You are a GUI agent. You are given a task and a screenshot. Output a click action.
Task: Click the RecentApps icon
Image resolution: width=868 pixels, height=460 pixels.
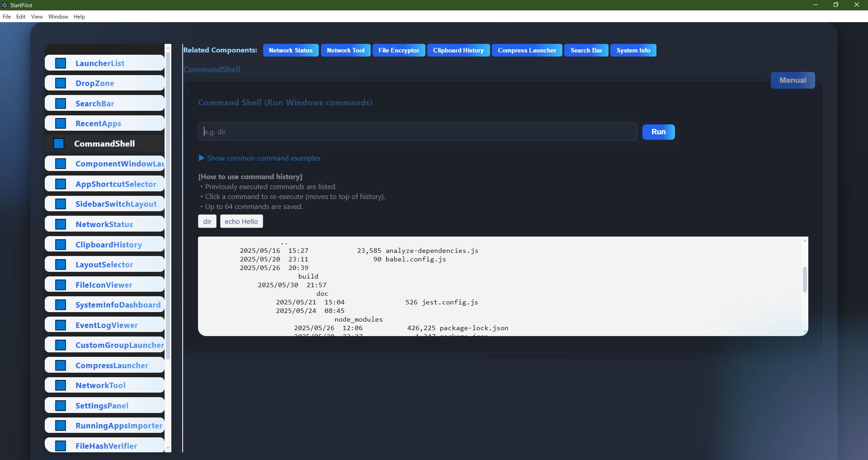point(61,123)
